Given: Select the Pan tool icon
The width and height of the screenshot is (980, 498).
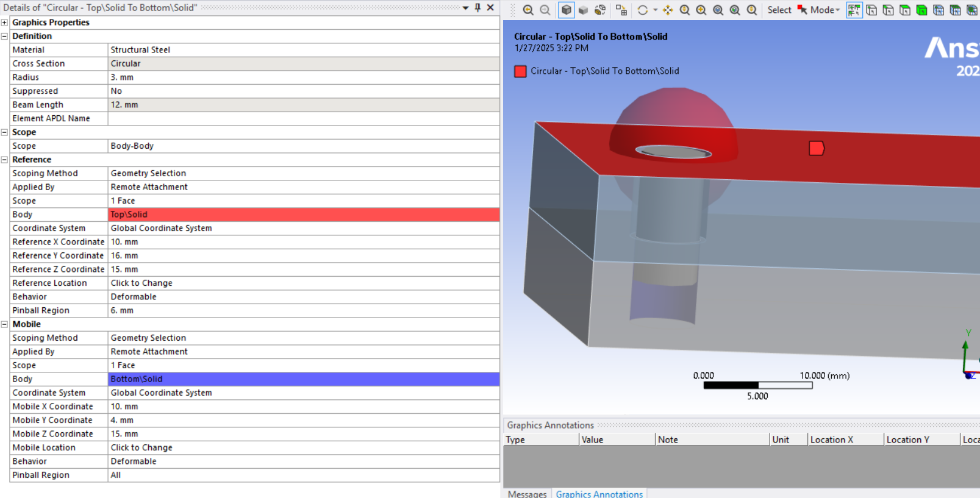Looking at the screenshot, I should [x=668, y=10].
